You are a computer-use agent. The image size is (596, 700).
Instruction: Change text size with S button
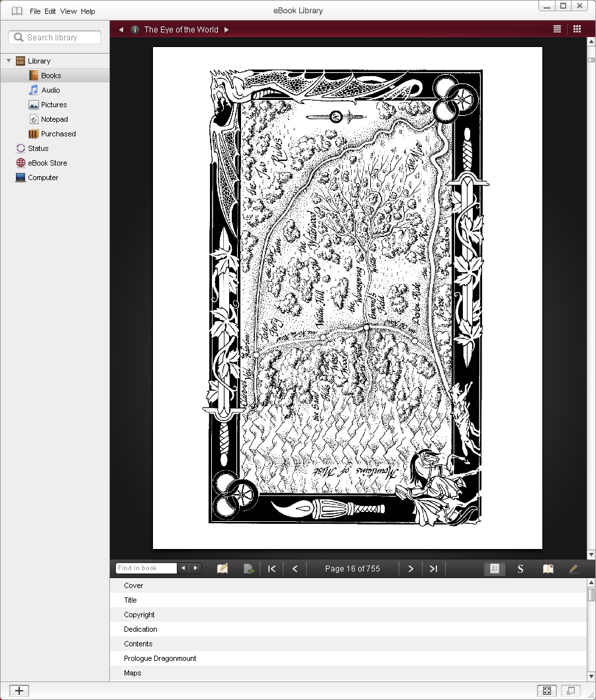coord(520,569)
